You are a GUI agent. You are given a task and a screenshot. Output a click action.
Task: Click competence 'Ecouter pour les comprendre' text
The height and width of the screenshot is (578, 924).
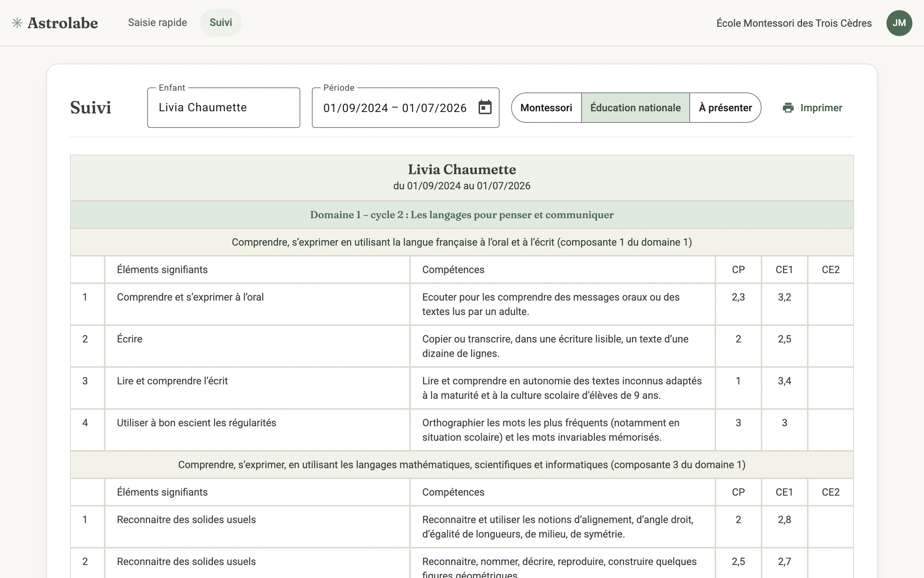(550, 304)
